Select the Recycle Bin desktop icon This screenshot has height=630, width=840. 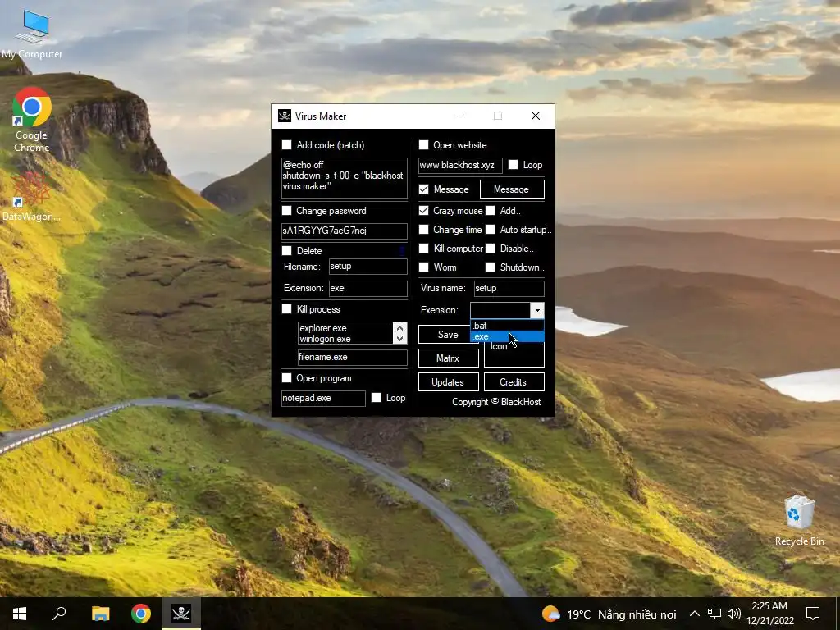pyautogui.click(x=799, y=521)
